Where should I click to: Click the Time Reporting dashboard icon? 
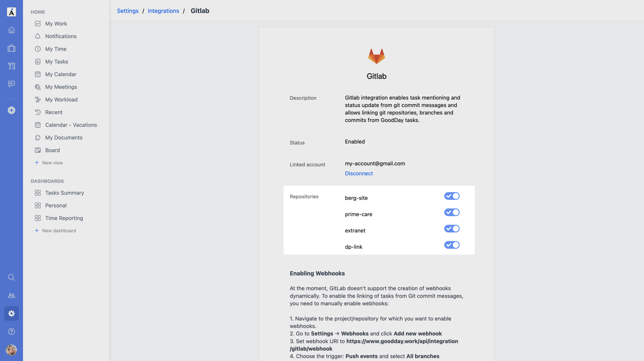point(38,218)
